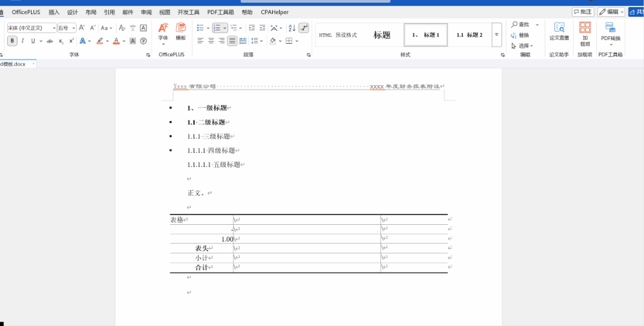Click 替换 replace button
The height and width of the screenshot is (326, 644).
pos(520,35)
